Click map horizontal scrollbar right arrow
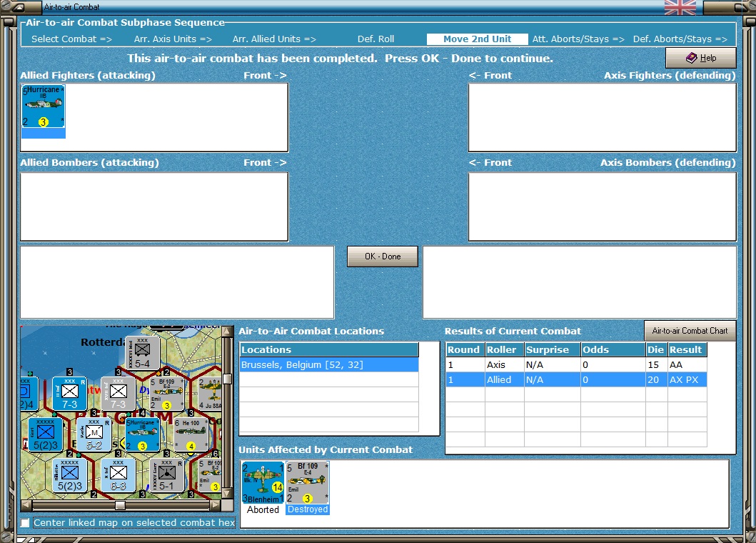The height and width of the screenshot is (543, 756). pos(215,505)
